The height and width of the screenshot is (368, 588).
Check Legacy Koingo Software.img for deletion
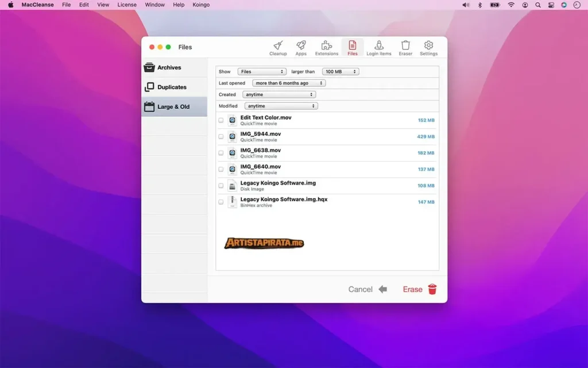(x=221, y=185)
